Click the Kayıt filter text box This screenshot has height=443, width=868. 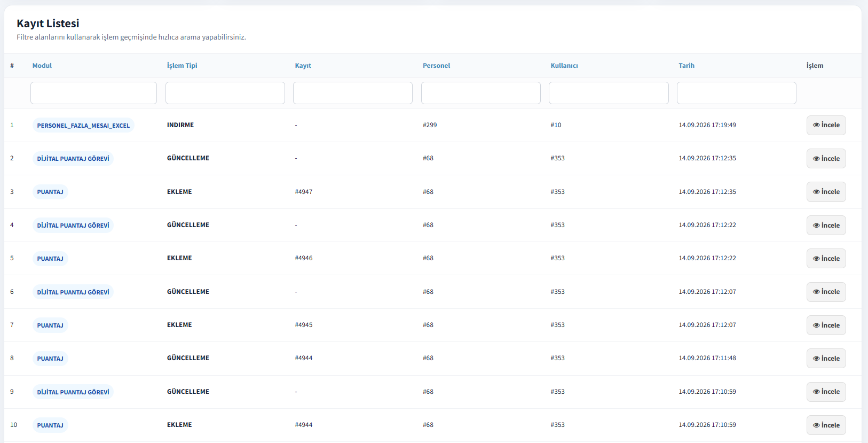(x=353, y=93)
